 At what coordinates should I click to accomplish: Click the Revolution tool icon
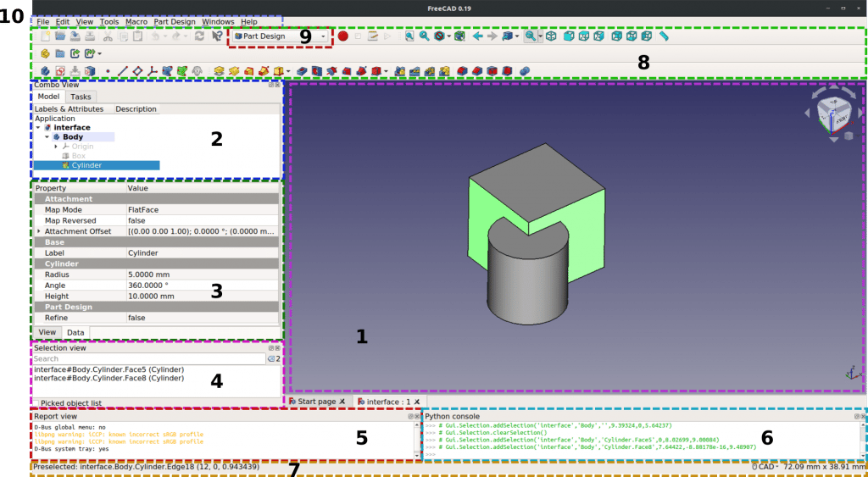tap(234, 71)
